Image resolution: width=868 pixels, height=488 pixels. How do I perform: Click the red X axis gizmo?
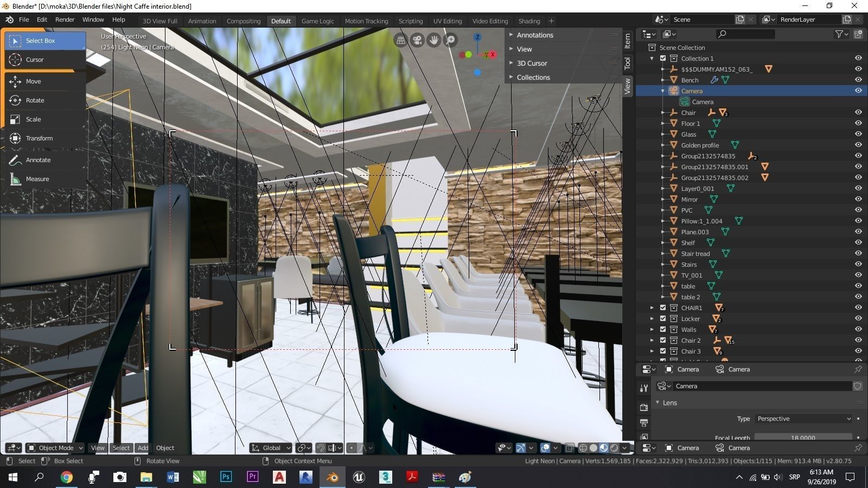(493, 54)
